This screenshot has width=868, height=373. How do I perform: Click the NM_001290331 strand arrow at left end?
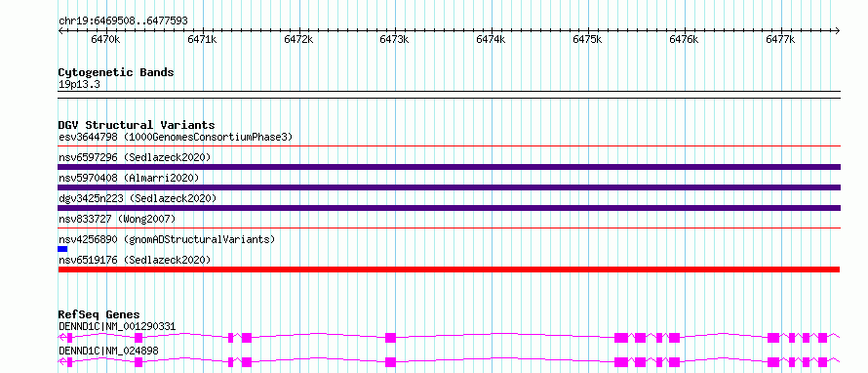coord(61,338)
